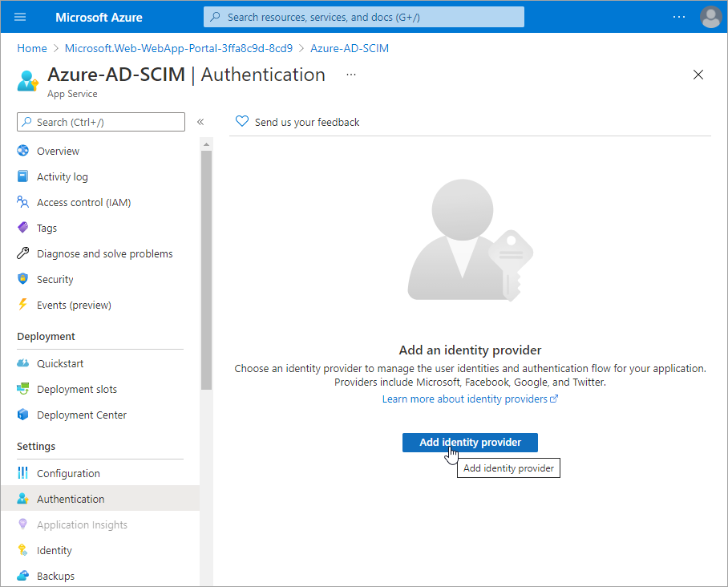Click the feedback heart icon

[242, 122]
